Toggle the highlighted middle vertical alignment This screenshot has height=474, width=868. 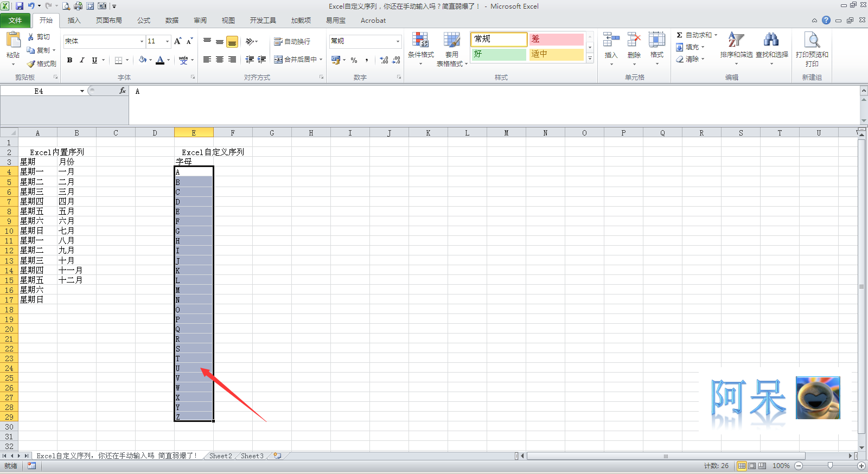click(x=232, y=41)
